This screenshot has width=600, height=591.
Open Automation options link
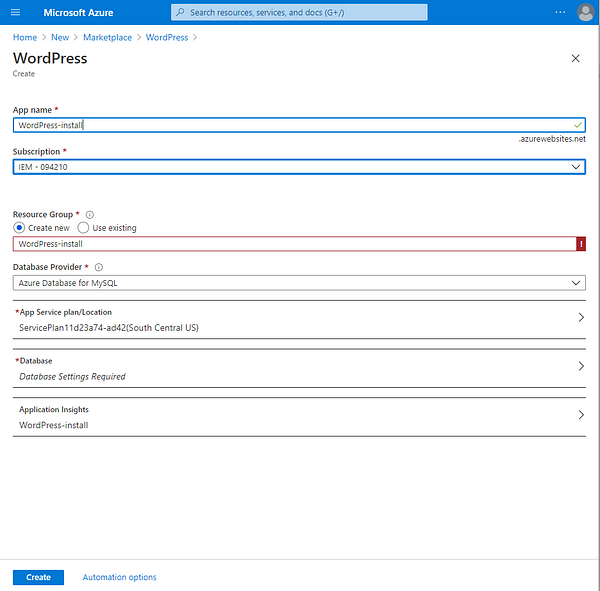click(119, 577)
